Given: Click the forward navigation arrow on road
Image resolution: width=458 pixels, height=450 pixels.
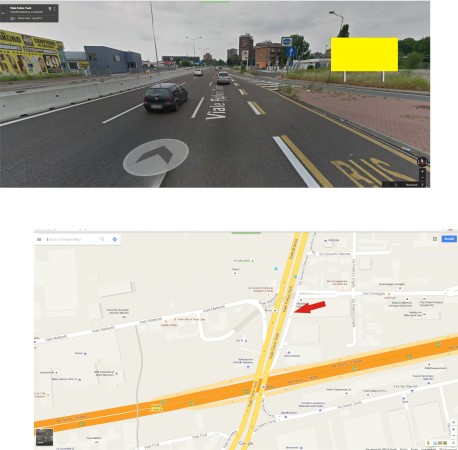Looking at the screenshot, I should pyautogui.click(x=155, y=157).
